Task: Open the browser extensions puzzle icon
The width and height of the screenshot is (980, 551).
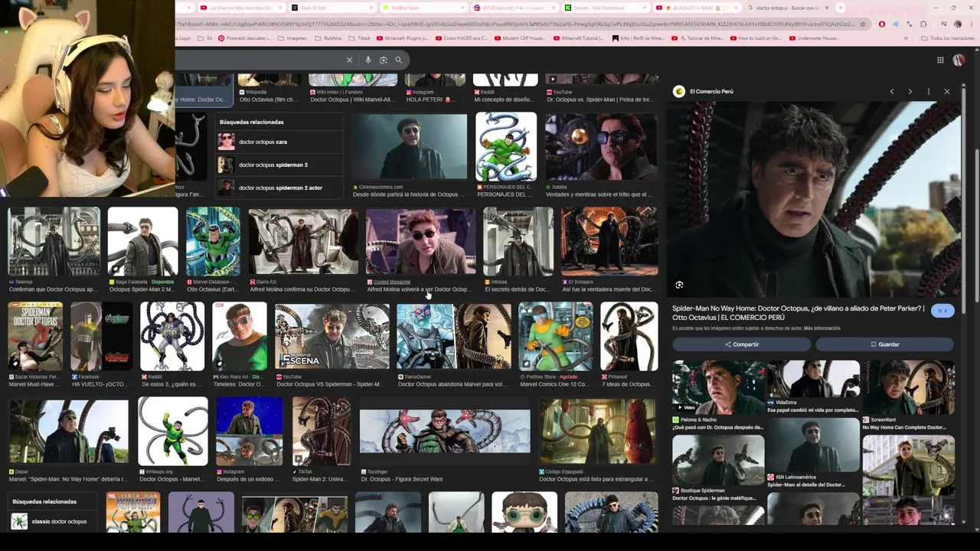Action: point(923,24)
